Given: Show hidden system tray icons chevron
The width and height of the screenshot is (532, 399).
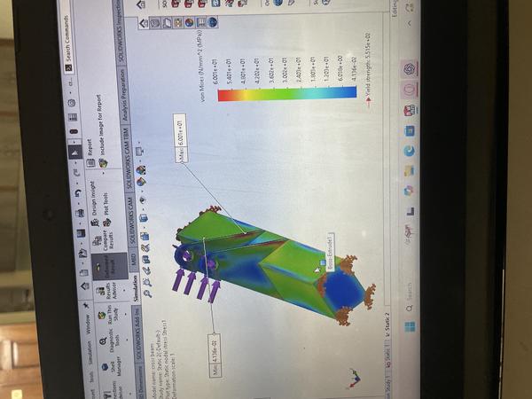Looking at the screenshot, I should click(x=409, y=24).
